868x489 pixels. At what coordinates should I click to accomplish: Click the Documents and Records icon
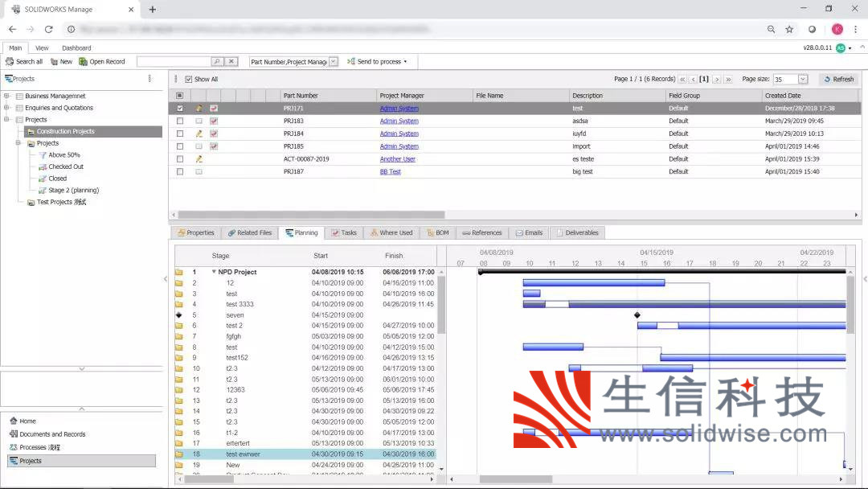14,434
